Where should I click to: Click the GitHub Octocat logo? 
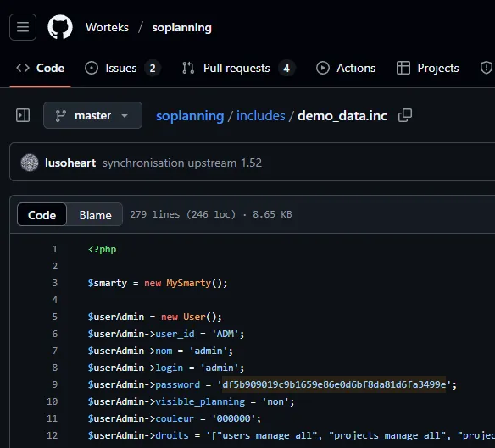(x=60, y=27)
